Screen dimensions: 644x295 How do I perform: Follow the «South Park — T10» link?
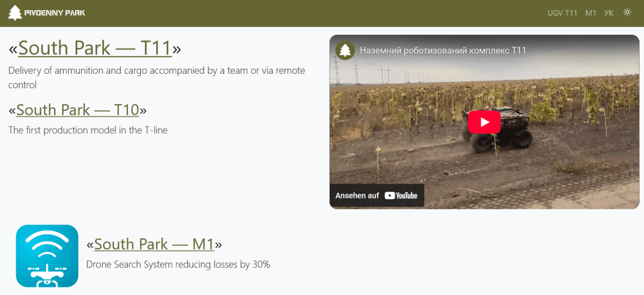coord(77,110)
